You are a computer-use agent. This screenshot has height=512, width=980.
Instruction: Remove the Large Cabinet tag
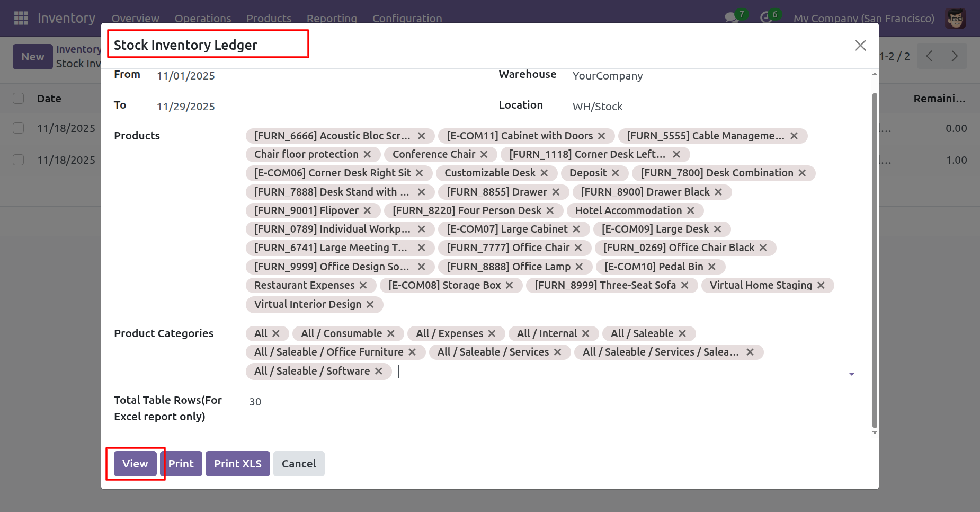pyautogui.click(x=576, y=229)
